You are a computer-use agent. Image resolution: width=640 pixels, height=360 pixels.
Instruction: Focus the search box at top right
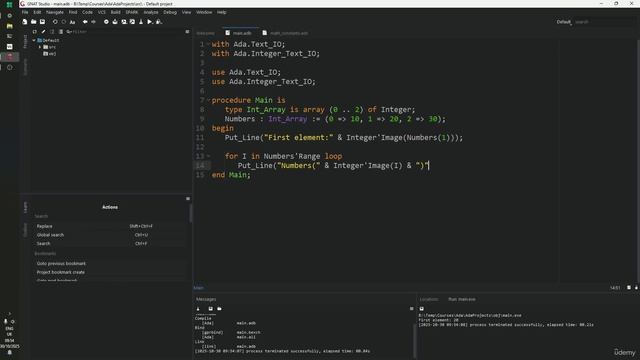pyautogui.click(x=604, y=22)
